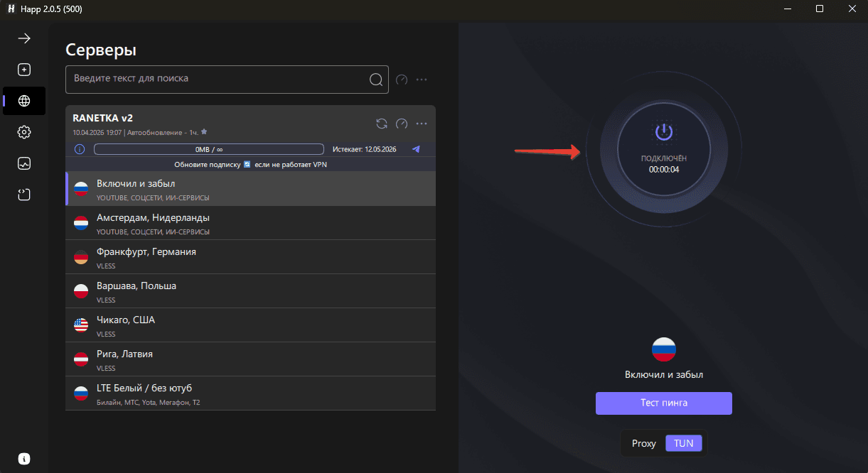Click the Germany flag icon in the list

(x=81, y=257)
